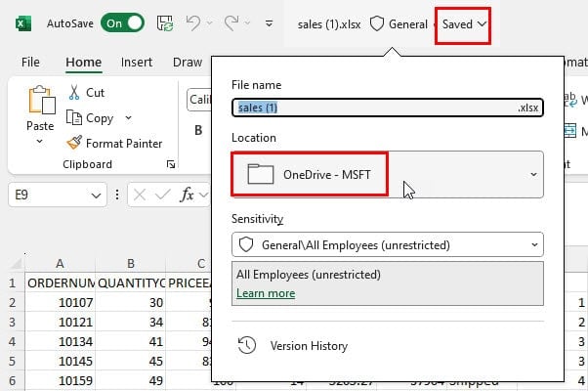588x391 pixels.
Task: Click the Saved status dropdown
Action: pyautogui.click(x=463, y=25)
